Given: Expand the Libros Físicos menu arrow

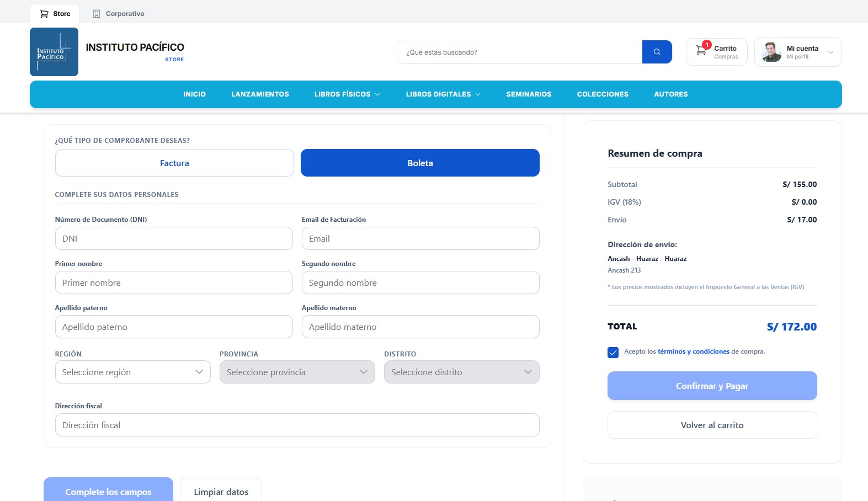Looking at the screenshot, I should click(377, 94).
